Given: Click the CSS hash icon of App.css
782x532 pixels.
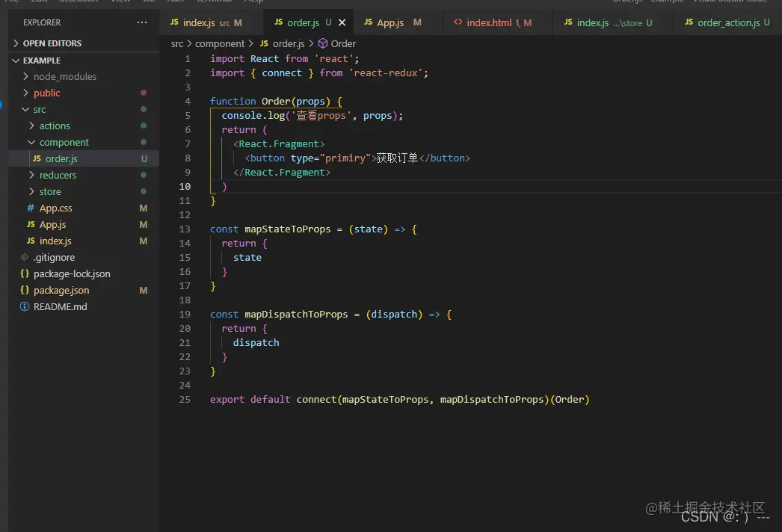Looking at the screenshot, I should [31, 208].
